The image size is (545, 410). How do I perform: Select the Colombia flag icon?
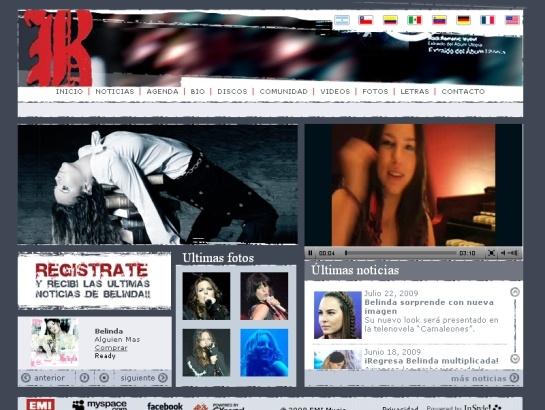point(390,20)
